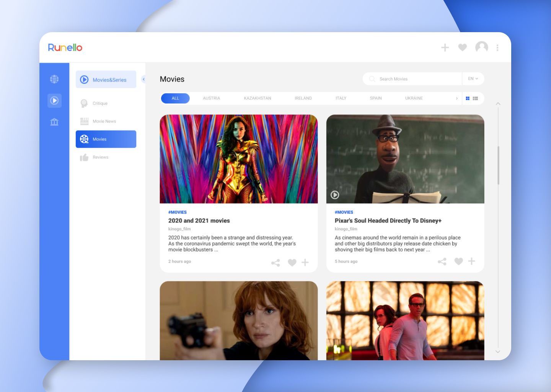Like the Pixar's Soul article
551x392 pixels.
click(458, 261)
